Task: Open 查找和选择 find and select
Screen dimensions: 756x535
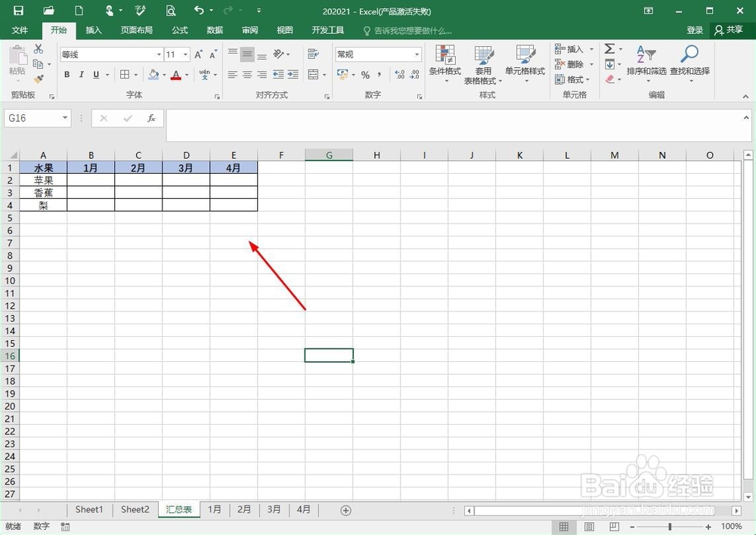Action: [x=689, y=63]
